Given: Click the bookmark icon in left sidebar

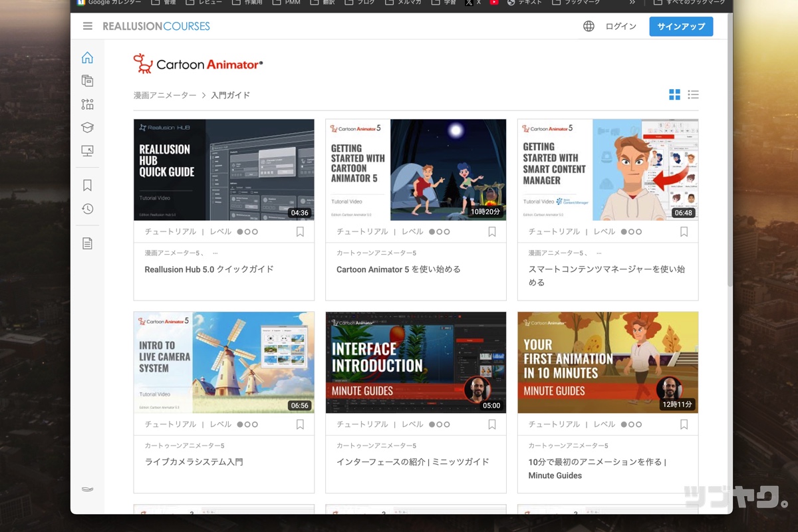Looking at the screenshot, I should point(87,186).
